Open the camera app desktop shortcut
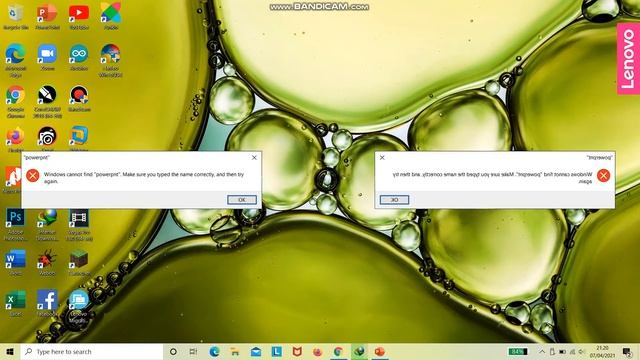The image size is (640, 360). coord(47,138)
